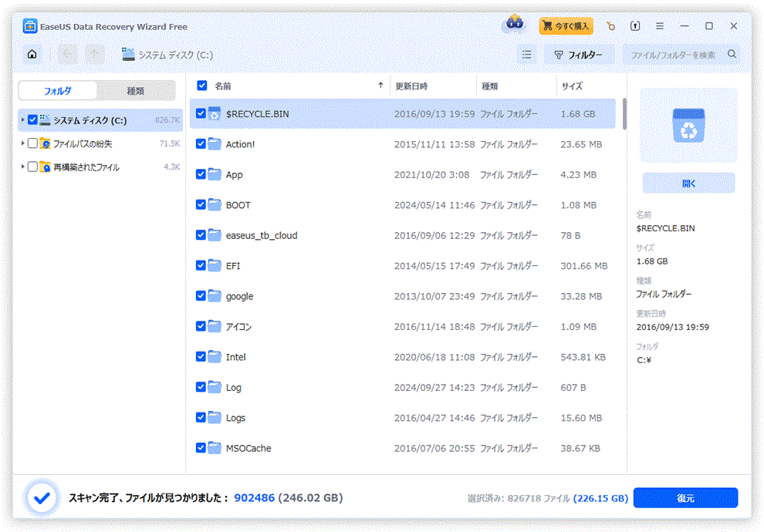
Task: Open the hamburger menu icon
Action: pos(660,26)
